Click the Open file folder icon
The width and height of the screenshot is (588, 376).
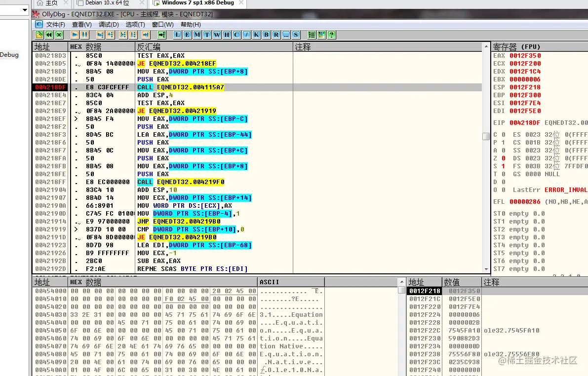39,35
